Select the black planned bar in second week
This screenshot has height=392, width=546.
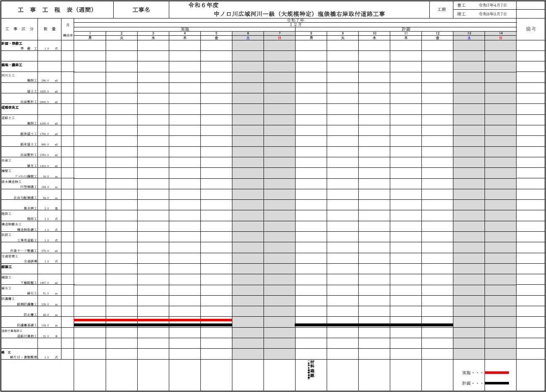click(374, 325)
